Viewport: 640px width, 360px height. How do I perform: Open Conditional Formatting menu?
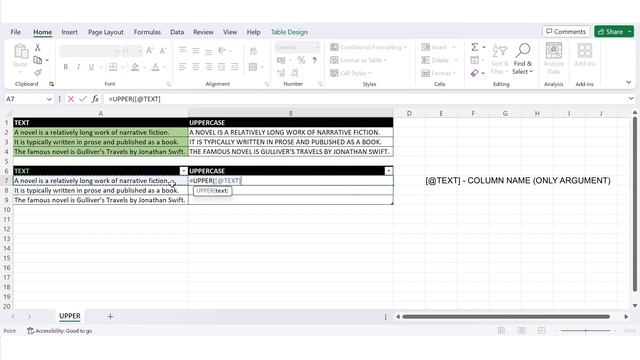click(x=369, y=47)
